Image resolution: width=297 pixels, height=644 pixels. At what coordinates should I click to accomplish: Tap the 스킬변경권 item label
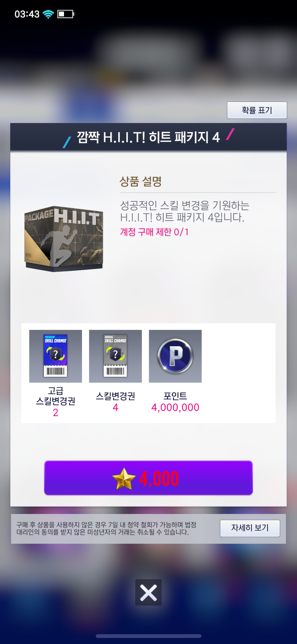point(115,396)
